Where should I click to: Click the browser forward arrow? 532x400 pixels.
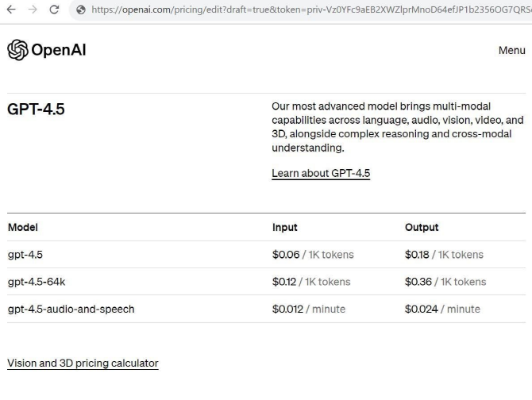point(32,10)
